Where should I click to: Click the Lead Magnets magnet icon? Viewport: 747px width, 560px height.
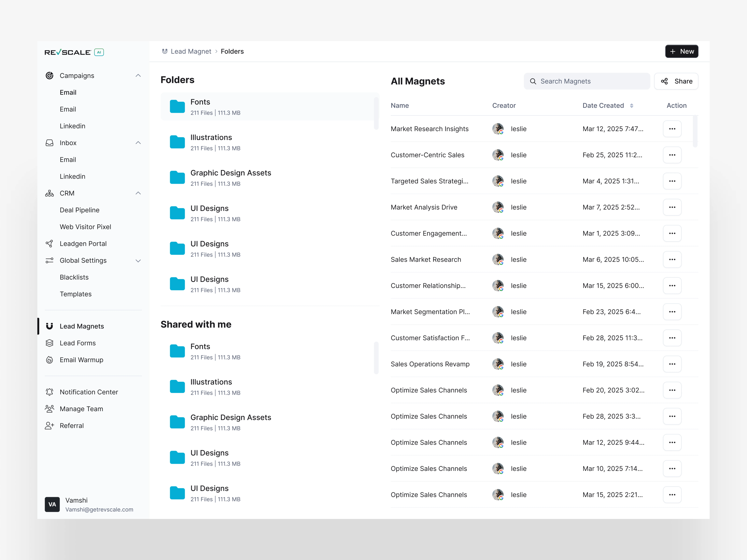tap(50, 326)
